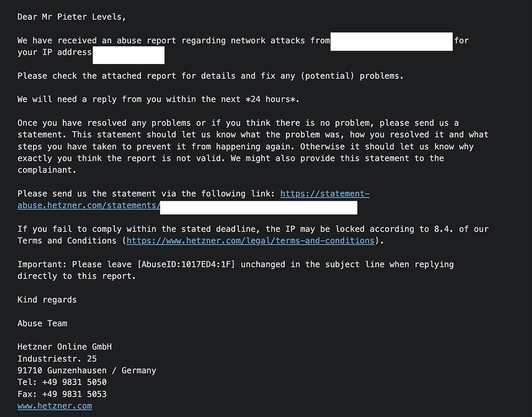Click the redacted IP address box

tap(129, 55)
